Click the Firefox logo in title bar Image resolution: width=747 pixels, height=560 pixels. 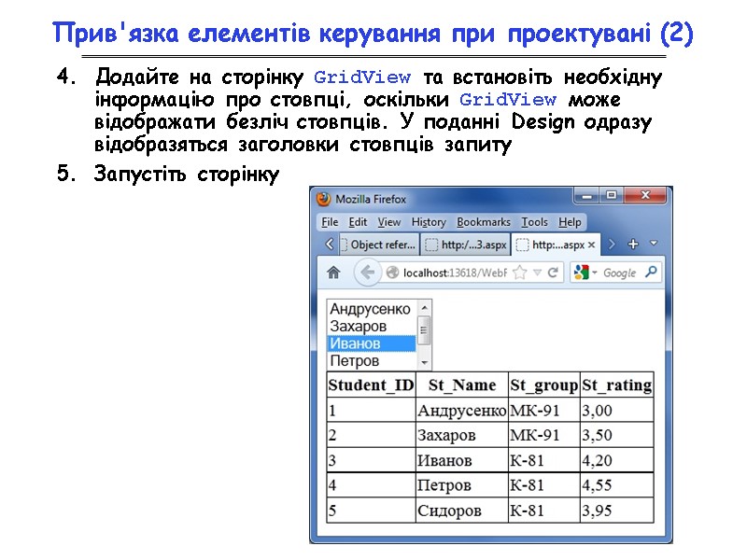pyautogui.click(x=323, y=199)
